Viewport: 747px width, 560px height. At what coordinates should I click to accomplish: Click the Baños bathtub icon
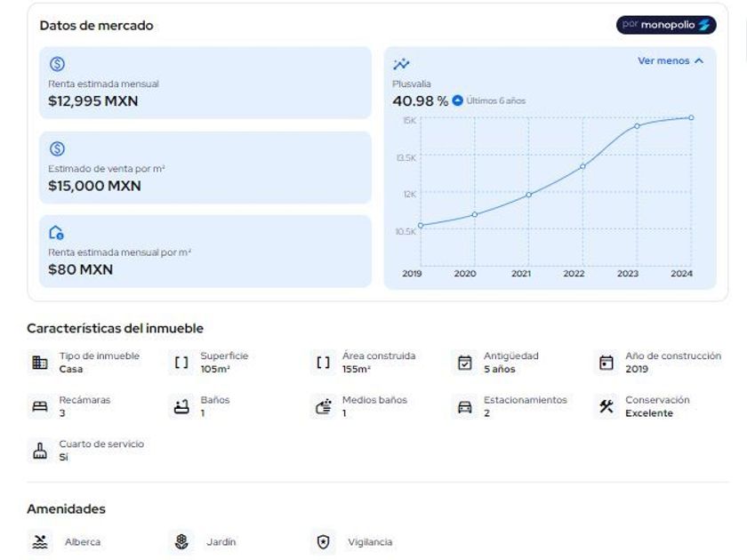coord(181,407)
